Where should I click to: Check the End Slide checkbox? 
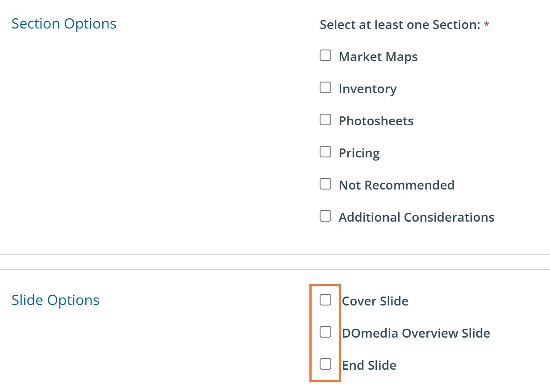click(325, 364)
